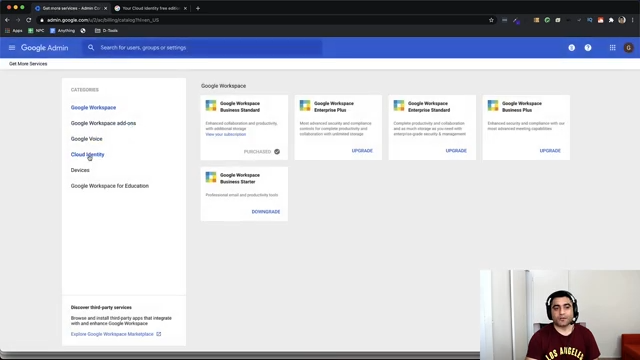
Task: Open the Chrome three-dot menu
Action: coord(633,20)
